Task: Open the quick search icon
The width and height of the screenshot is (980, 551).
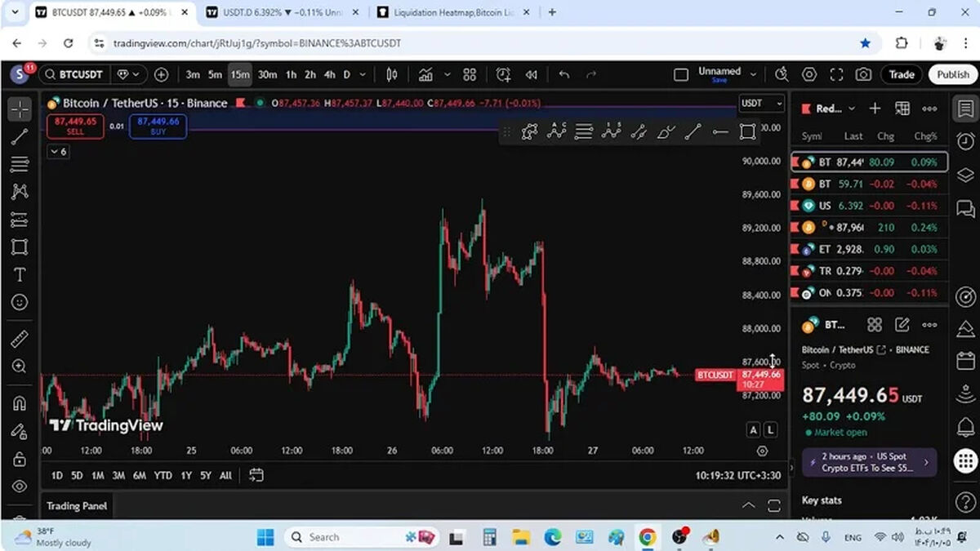Action: 782,74
